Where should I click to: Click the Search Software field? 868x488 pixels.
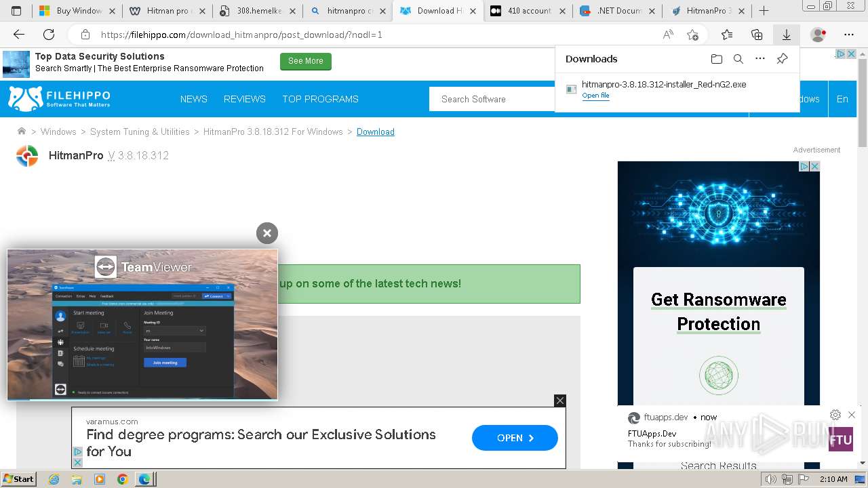point(492,99)
